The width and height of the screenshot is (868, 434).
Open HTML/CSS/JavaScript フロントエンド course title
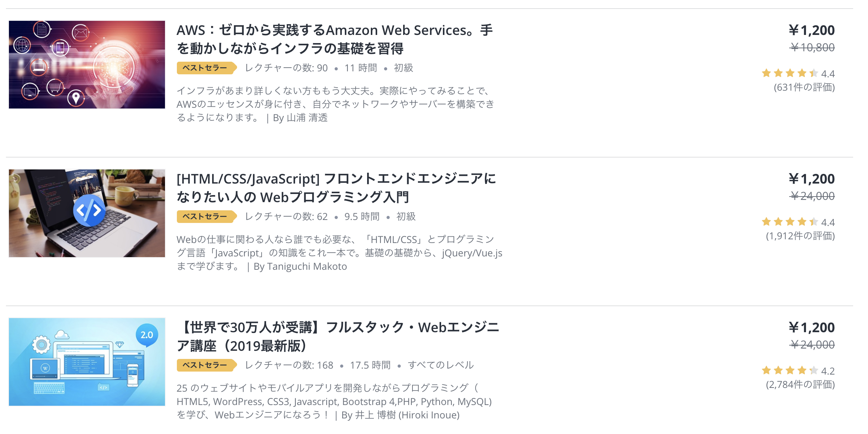coord(336,188)
